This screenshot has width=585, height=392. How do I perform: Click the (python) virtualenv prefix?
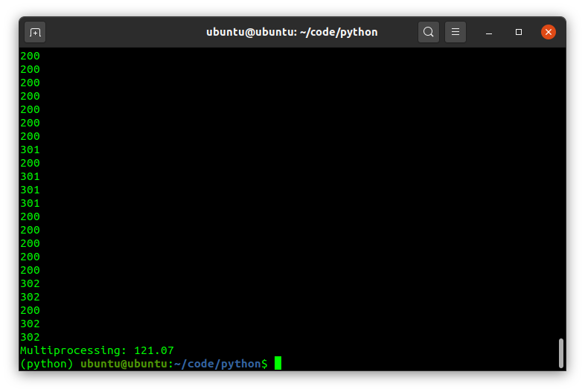click(x=47, y=364)
